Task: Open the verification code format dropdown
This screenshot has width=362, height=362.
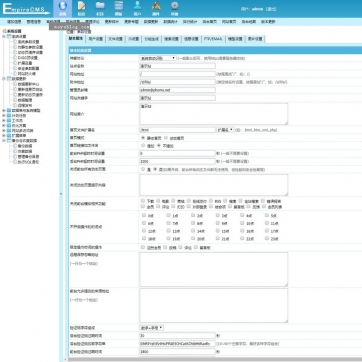Action: (152, 328)
